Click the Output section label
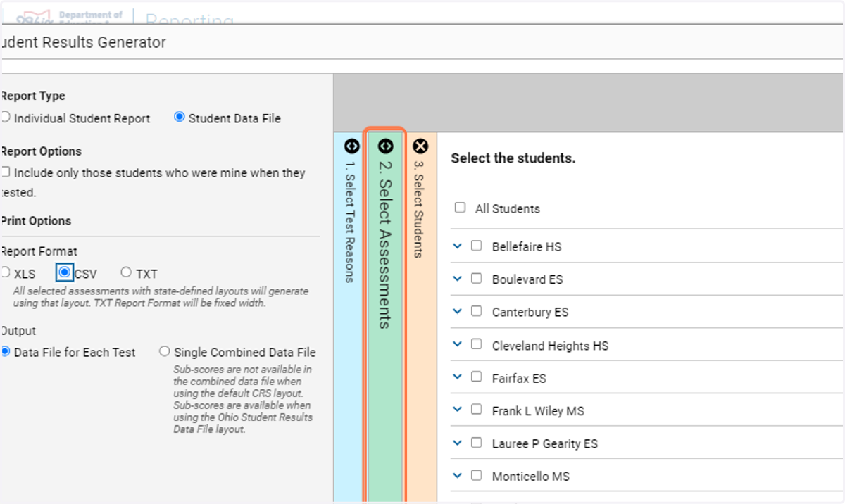 pos(18,331)
